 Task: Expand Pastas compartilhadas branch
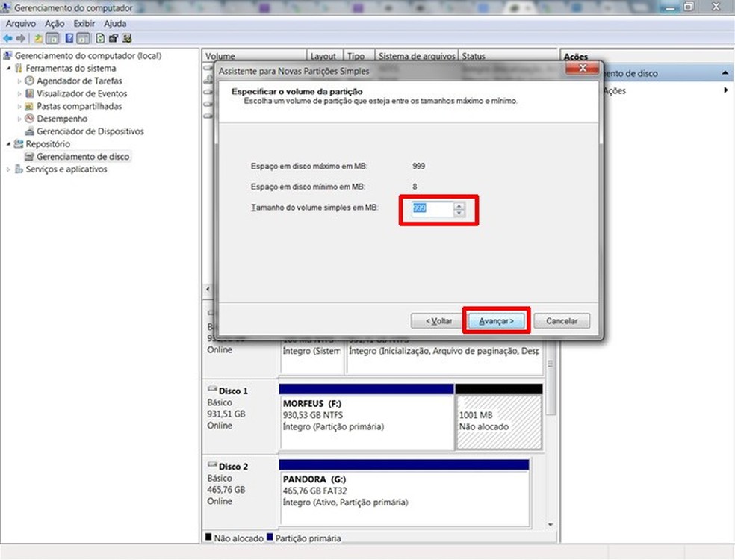(19, 106)
